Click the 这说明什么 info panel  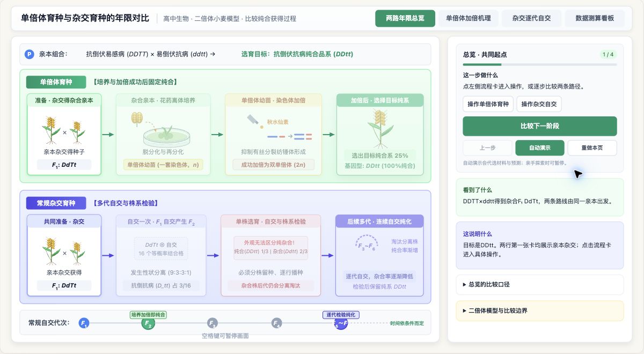pos(540,245)
